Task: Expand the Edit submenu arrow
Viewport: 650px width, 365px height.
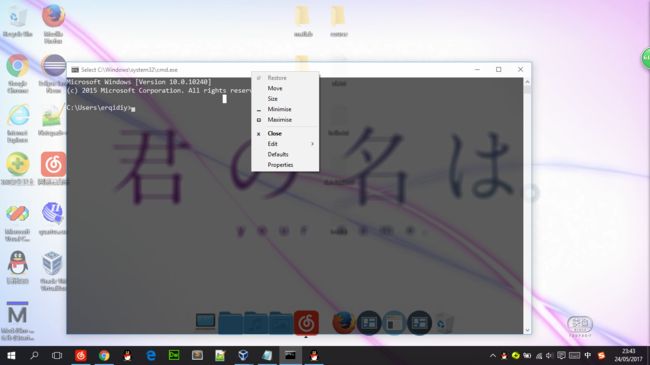Action: [x=313, y=144]
